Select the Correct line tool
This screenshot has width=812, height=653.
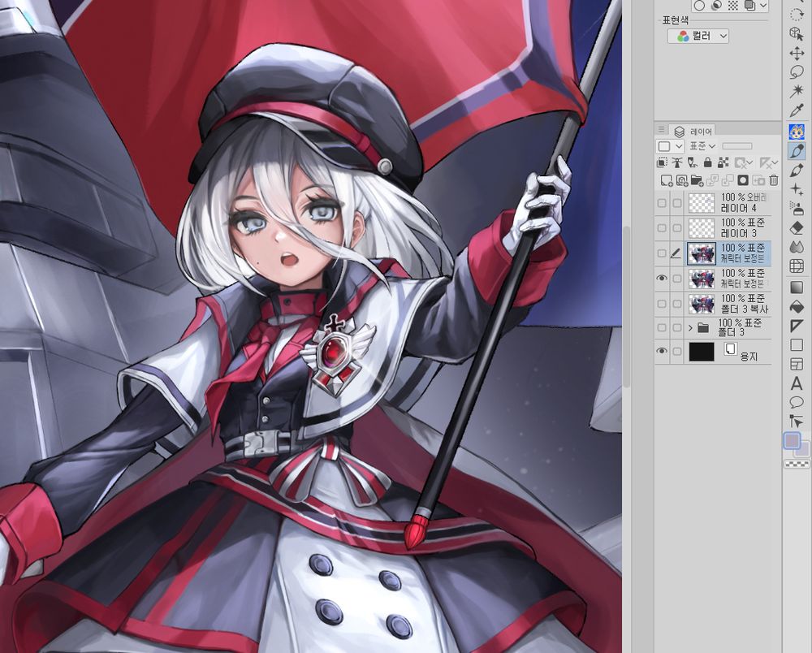click(x=797, y=421)
